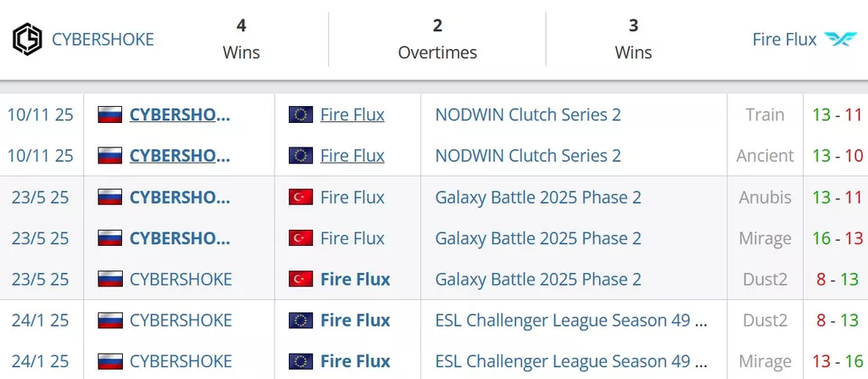Click the CYBERSHOKE logo icon in header
The height and width of the screenshot is (379, 868).
[27, 39]
